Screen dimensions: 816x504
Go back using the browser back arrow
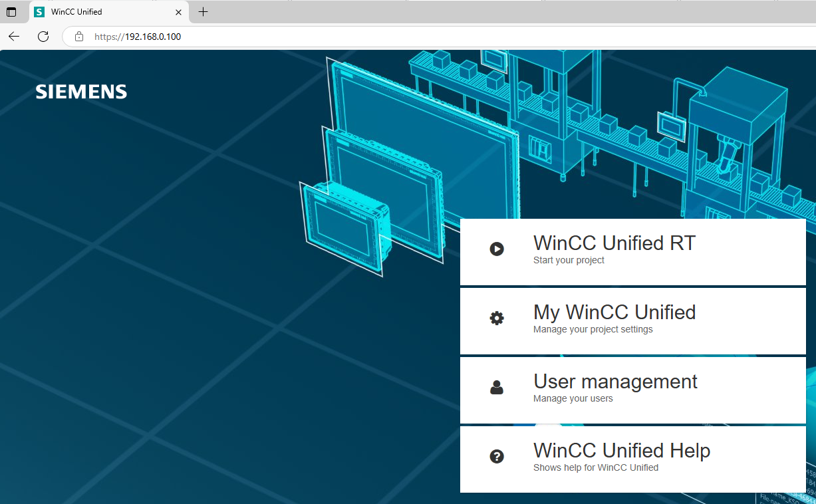(x=14, y=37)
